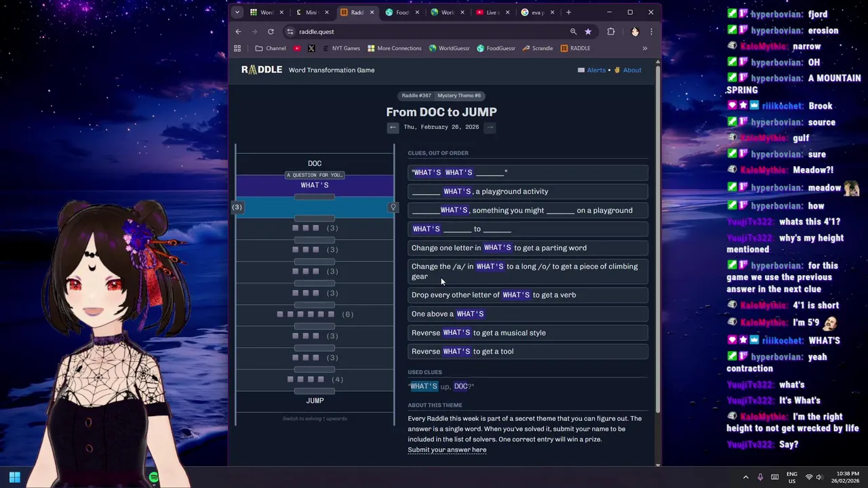Open the tab search dropdown arrow
Screen dimensions: 868x488
point(237,12)
